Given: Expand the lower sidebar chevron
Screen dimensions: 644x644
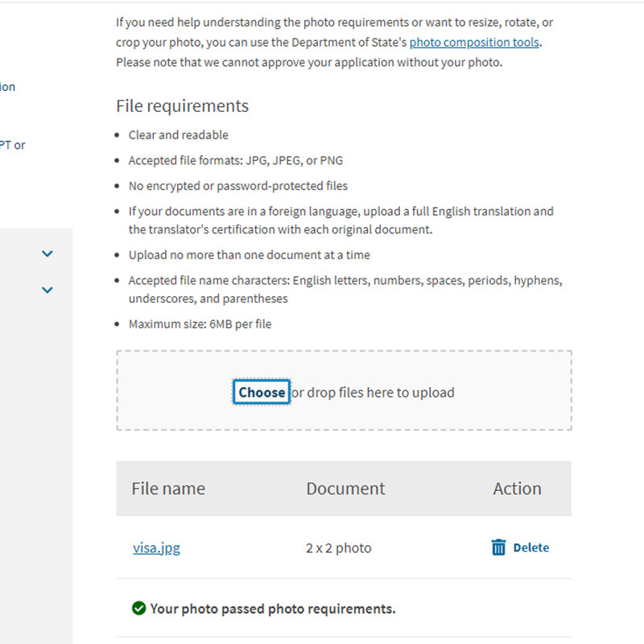Looking at the screenshot, I should pyautogui.click(x=47, y=290).
